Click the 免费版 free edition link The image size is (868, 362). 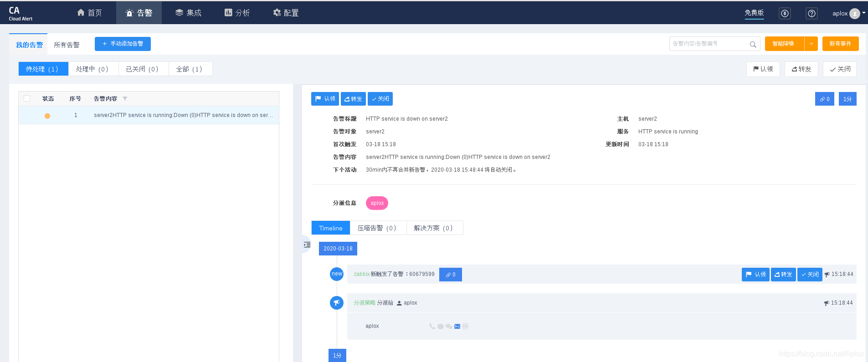(754, 13)
